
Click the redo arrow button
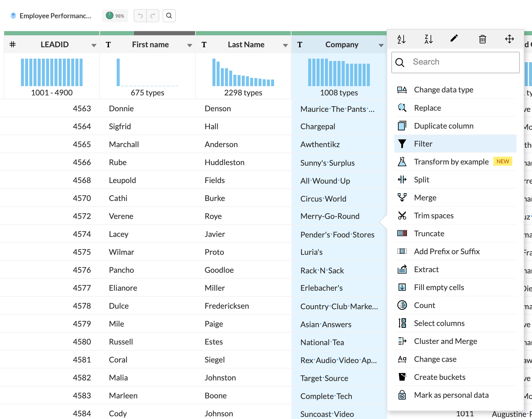point(153,16)
